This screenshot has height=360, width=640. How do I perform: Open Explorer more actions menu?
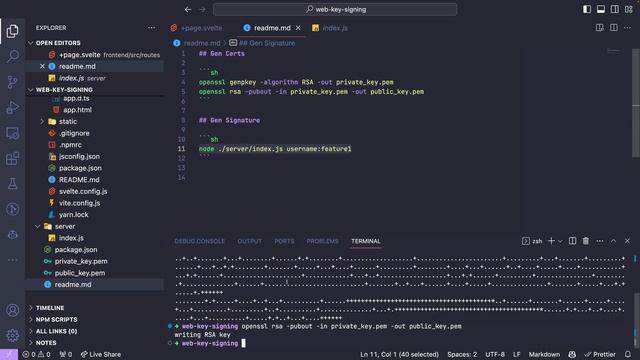click(151, 28)
